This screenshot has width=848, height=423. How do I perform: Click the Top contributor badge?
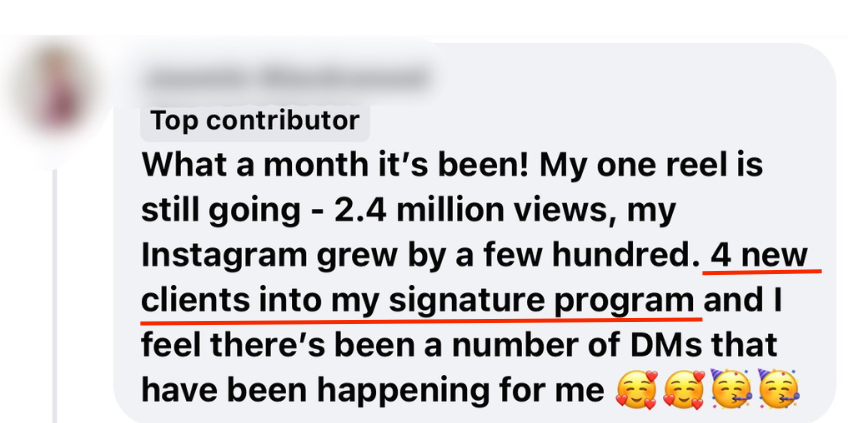(255, 120)
